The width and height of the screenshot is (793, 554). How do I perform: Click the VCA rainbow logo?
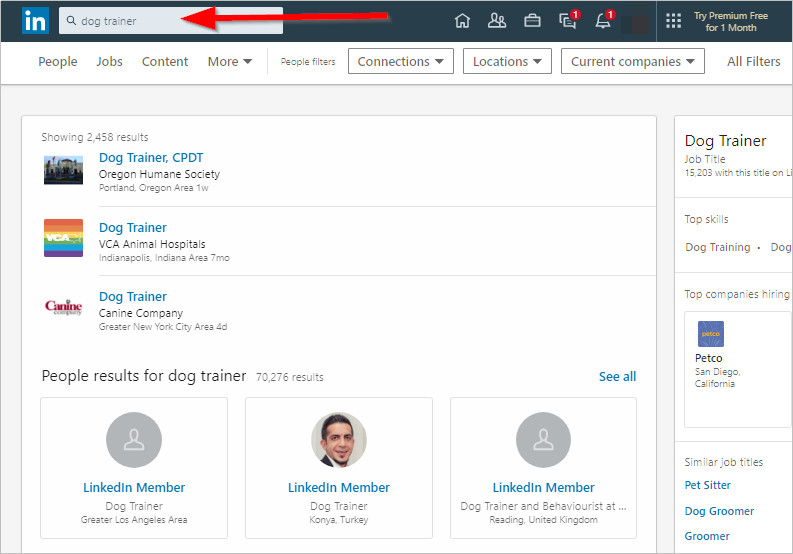(63, 238)
